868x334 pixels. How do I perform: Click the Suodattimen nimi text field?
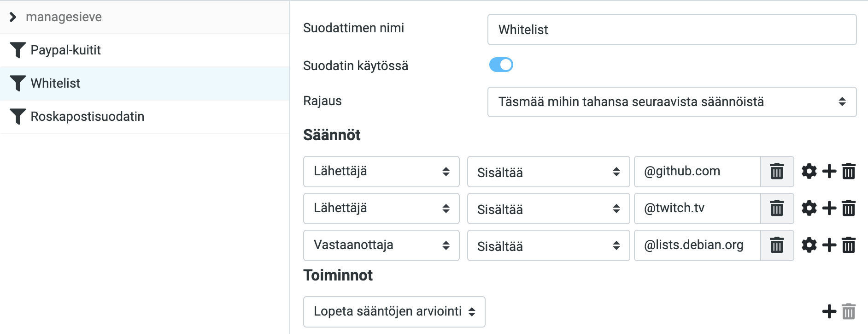pos(672,30)
